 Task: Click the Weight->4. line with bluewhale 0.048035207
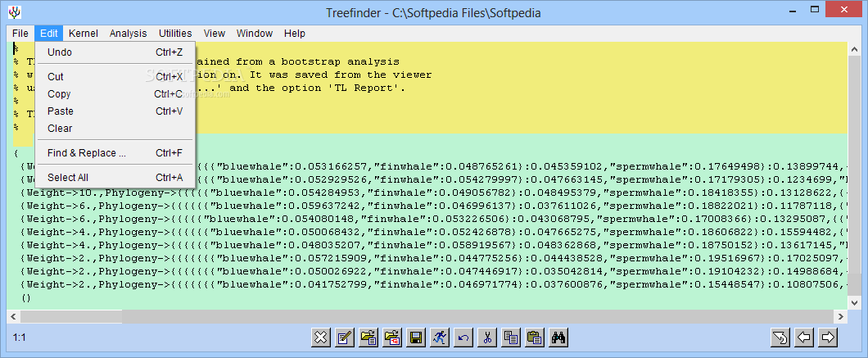[x=434, y=246]
